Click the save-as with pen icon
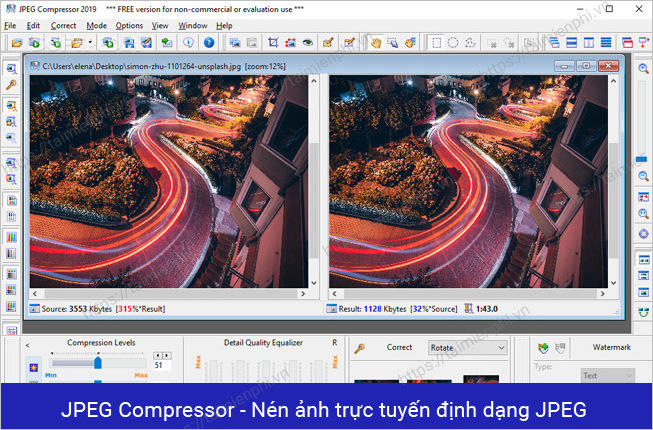 point(146,42)
